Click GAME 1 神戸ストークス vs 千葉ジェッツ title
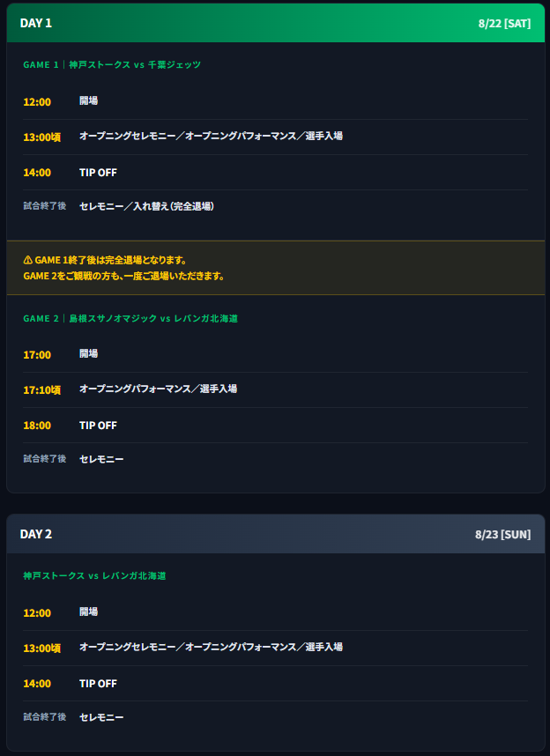This screenshot has height=756, width=550. pyautogui.click(x=112, y=64)
